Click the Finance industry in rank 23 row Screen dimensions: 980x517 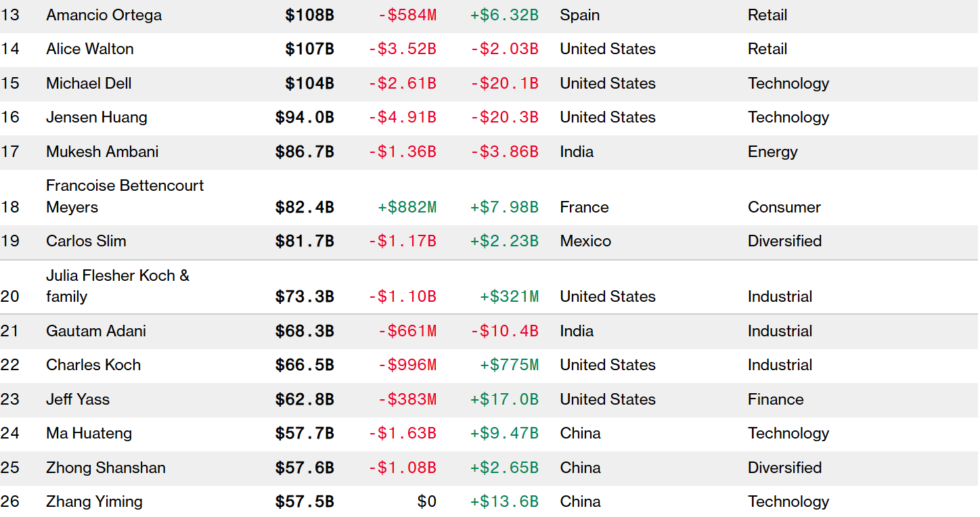click(x=776, y=399)
